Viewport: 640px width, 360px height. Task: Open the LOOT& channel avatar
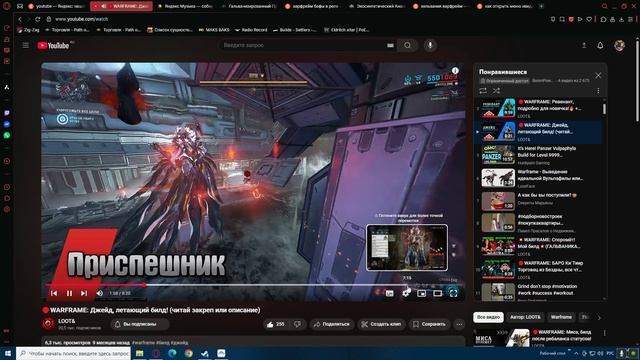coord(48,324)
